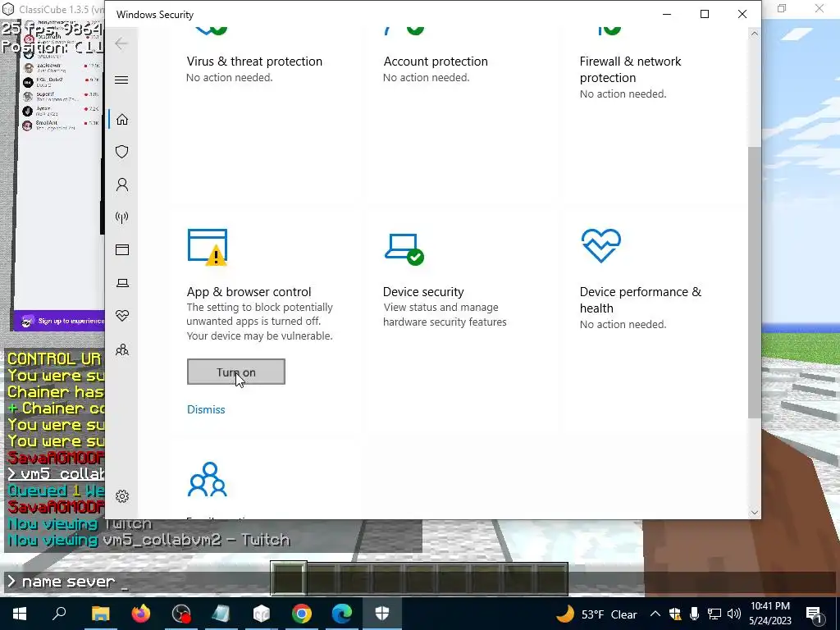The width and height of the screenshot is (840, 630).
Task: Open the Windows Start menu
Action: (x=20, y=614)
